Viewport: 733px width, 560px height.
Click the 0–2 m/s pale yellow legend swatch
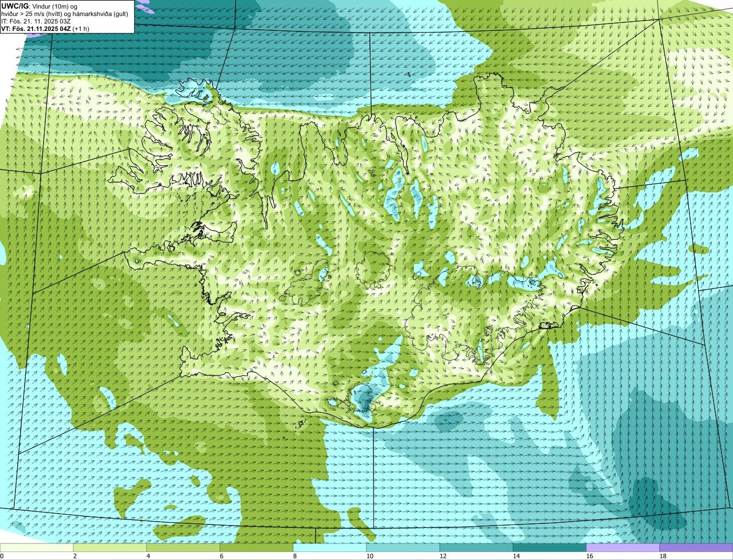tap(37, 548)
